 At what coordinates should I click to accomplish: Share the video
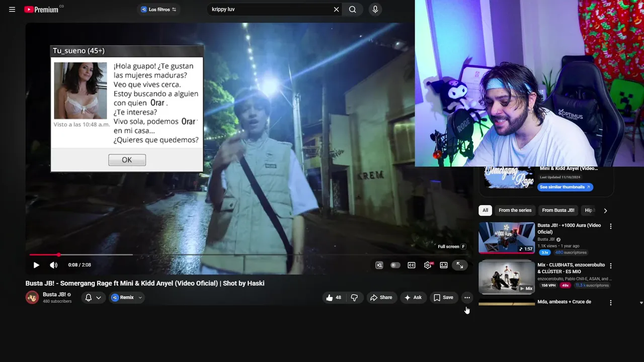click(x=381, y=298)
